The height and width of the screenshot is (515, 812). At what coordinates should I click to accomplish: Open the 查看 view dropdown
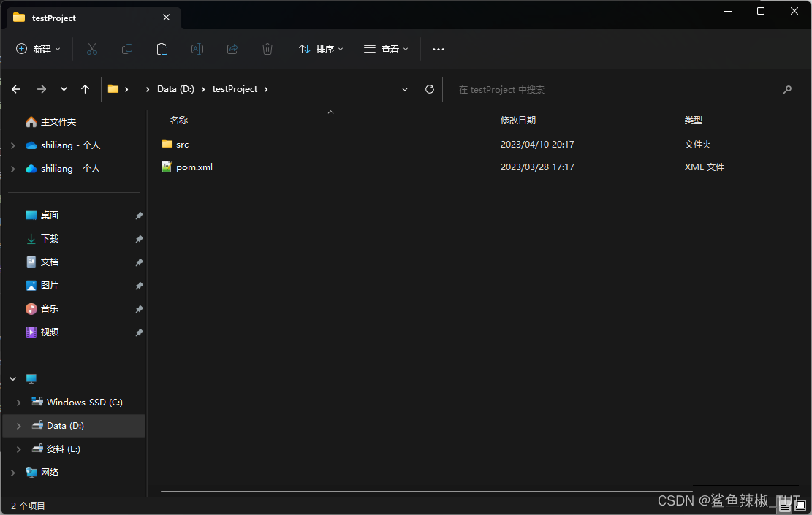click(386, 49)
